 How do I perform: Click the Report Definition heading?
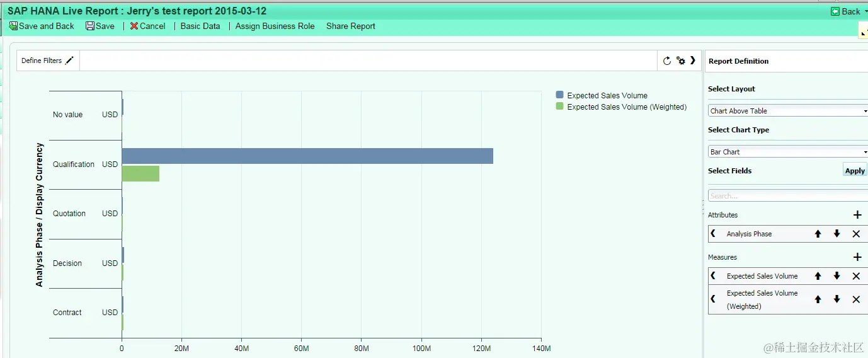(x=738, y=61)
